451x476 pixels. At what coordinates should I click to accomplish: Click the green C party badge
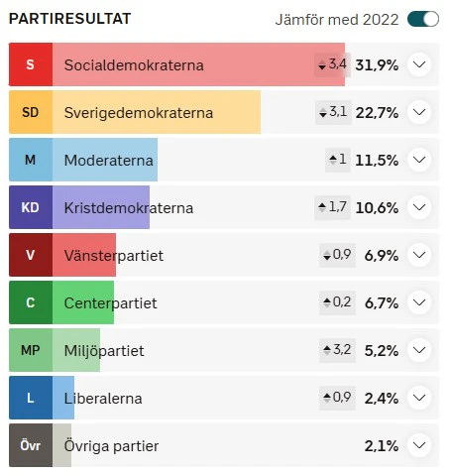(x=31, y=302)
